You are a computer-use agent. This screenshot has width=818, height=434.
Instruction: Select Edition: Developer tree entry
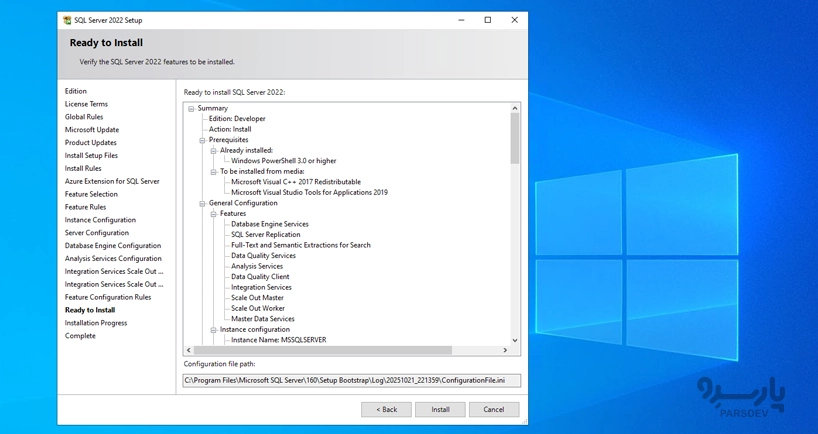[x=237, y=119]
